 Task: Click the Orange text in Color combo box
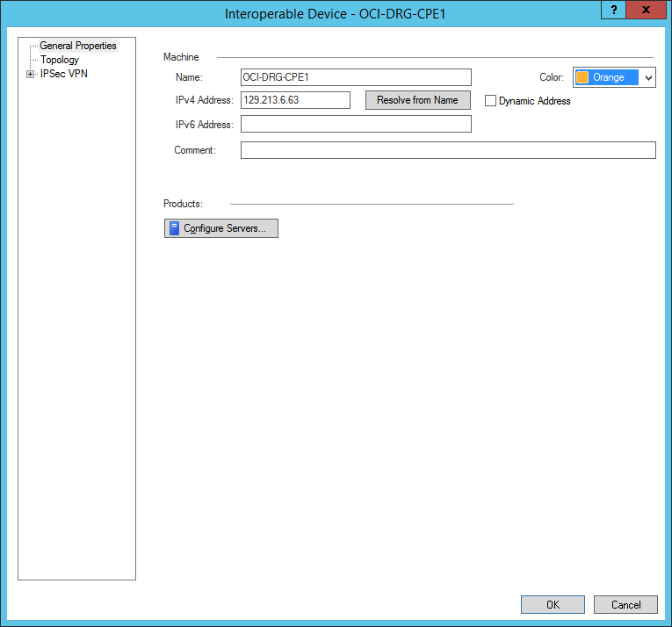pyautogui.click(x=609, y=77)
